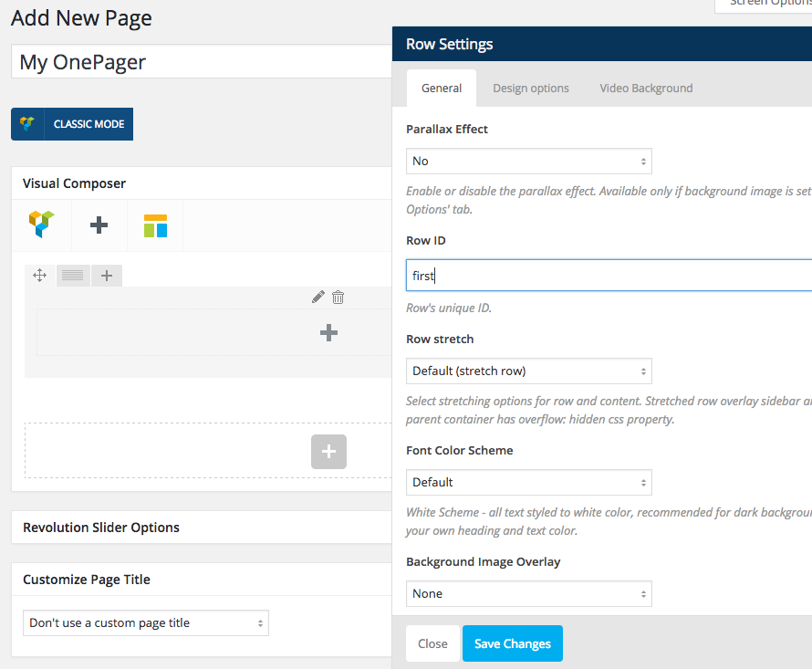
Task: Open the Background Image Overlay dropdown
Action: click(528, 593)
